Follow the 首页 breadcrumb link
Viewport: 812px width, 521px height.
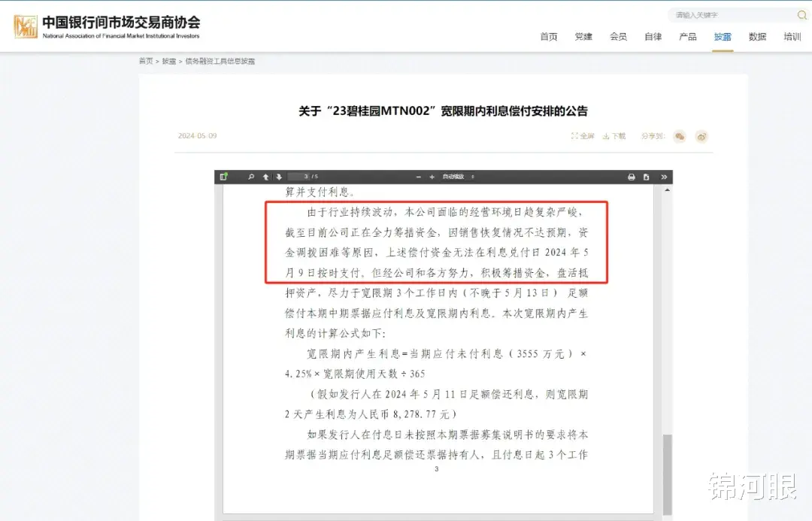coord(146,61)
